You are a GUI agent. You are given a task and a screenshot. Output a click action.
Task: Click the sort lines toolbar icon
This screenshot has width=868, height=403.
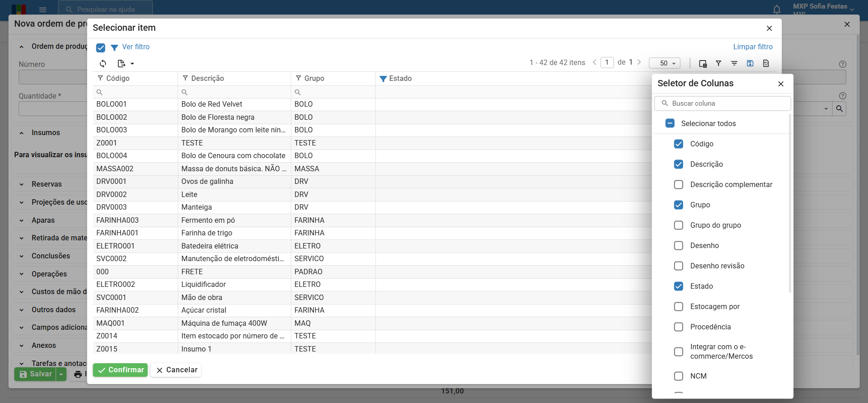(734, 64)
